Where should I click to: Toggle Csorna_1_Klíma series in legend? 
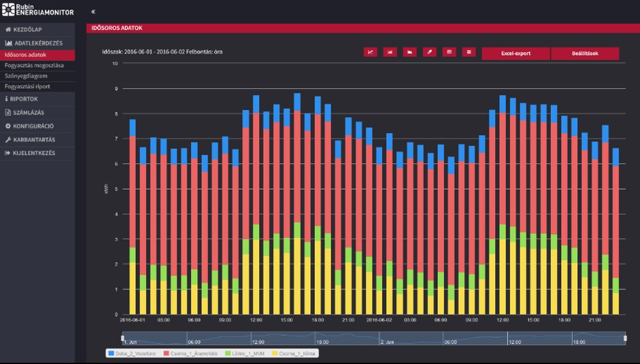pos(294,353)
